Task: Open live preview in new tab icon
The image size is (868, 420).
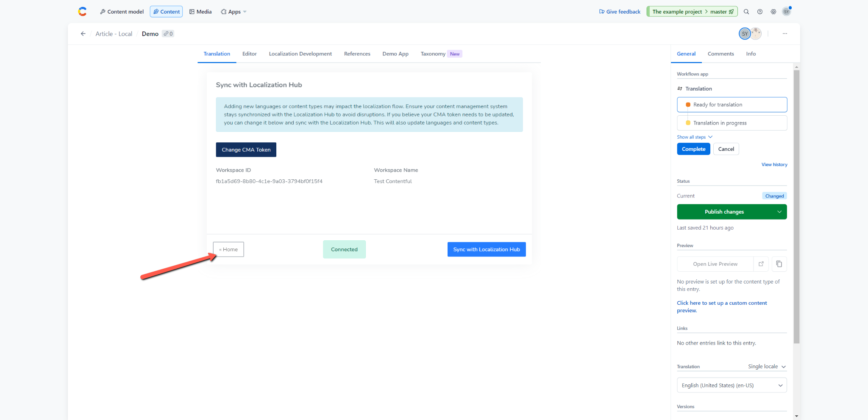Action: click(x=761, y=264)
